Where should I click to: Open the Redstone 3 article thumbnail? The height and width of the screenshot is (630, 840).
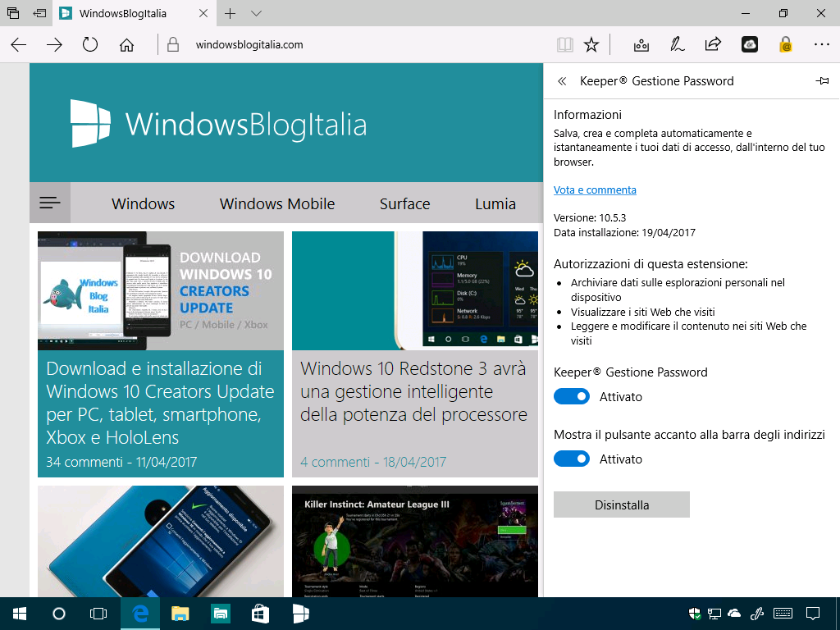(x=414, y=291)
